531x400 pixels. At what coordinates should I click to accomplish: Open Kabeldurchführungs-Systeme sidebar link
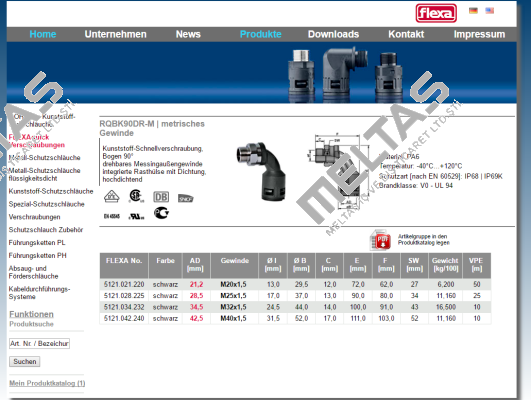(x=39, y=293)
